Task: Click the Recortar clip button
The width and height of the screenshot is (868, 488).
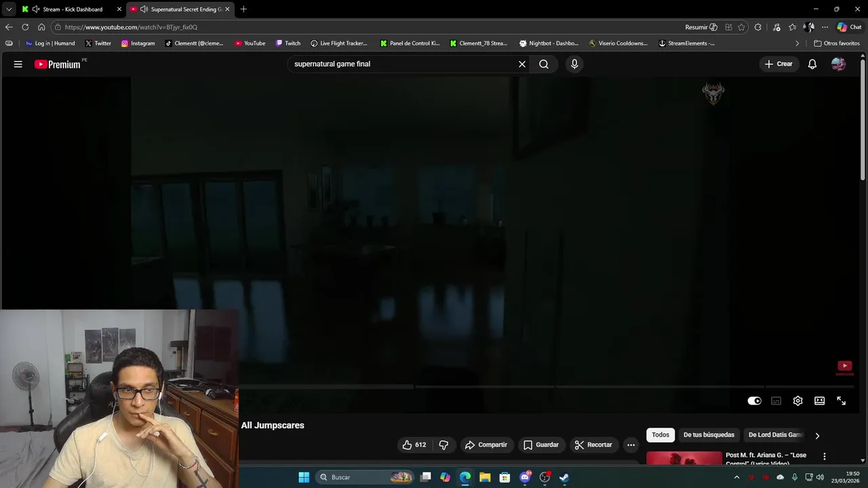Action: (593, 445)
